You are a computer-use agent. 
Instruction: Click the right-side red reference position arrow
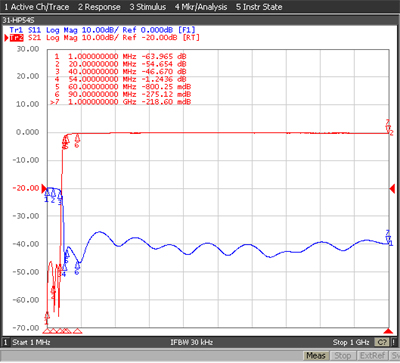click(x=392, y=188)
